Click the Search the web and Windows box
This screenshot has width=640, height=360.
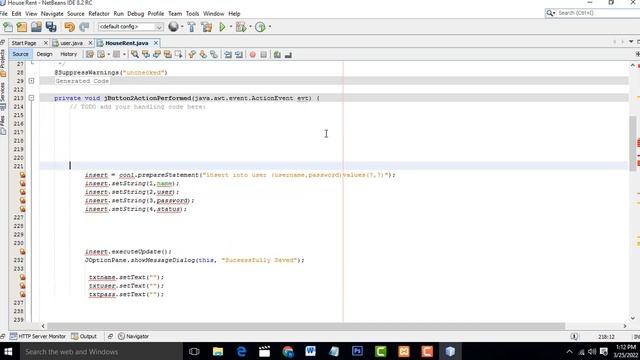point(100,351)
